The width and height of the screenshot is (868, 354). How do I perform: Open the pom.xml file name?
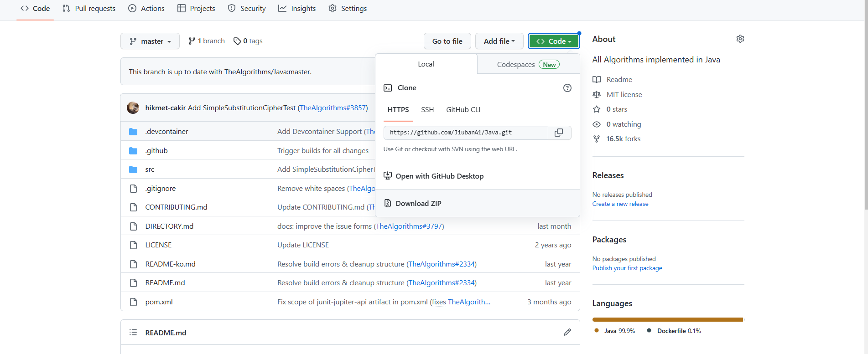point(159,302)
